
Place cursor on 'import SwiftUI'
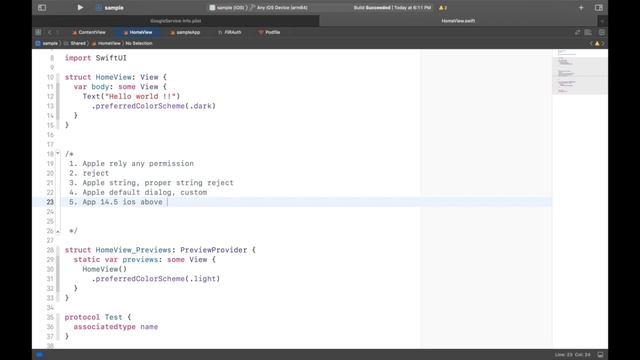[96, 58]
